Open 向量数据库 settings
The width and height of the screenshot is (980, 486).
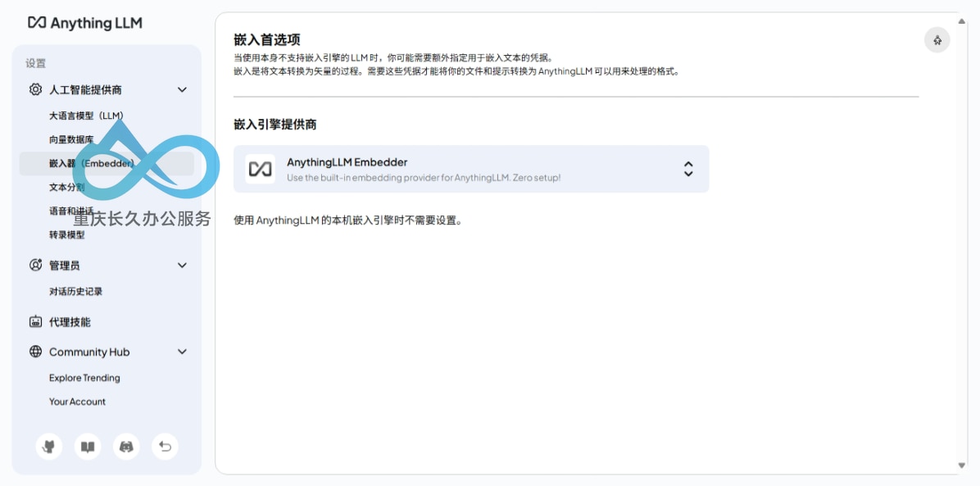[x=71, y=139]
